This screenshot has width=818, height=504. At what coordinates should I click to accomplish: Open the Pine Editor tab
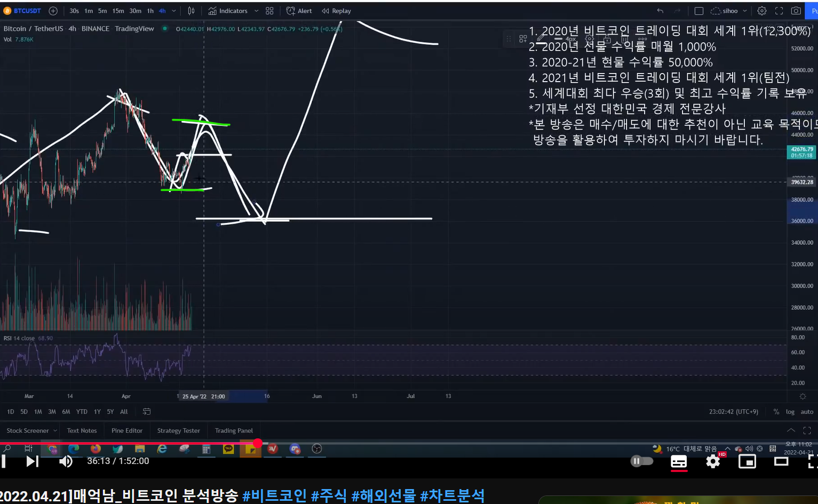[x=127, y=430]
